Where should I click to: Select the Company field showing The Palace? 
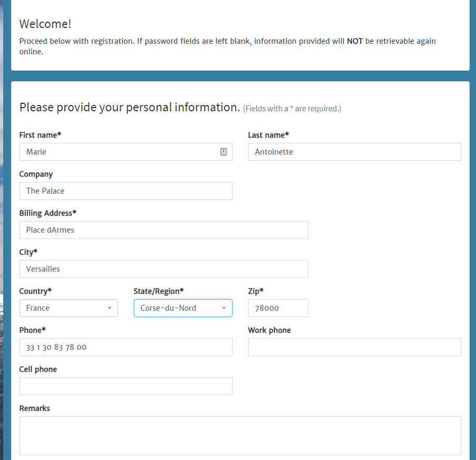(125, 191)
